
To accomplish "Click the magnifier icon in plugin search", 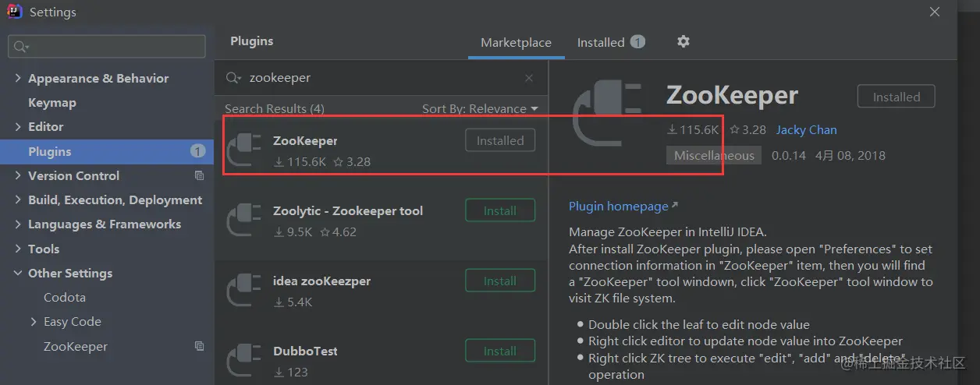I will [233, 78].
